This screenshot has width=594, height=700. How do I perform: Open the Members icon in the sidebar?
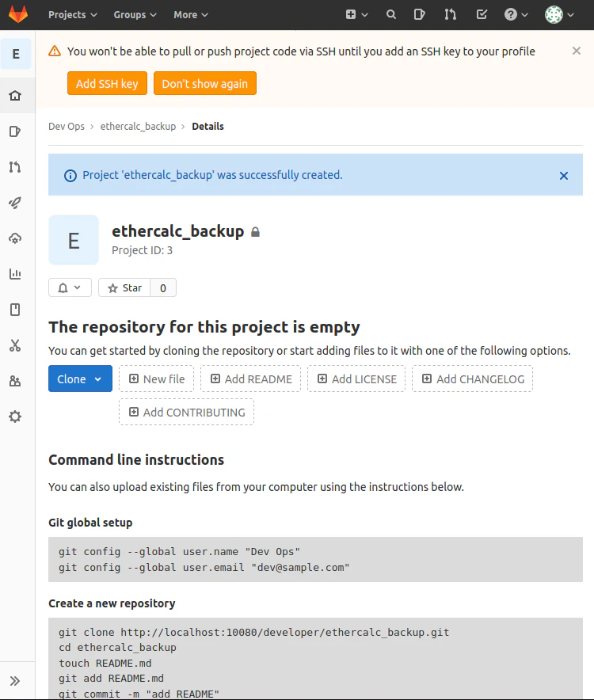[15, 381]
